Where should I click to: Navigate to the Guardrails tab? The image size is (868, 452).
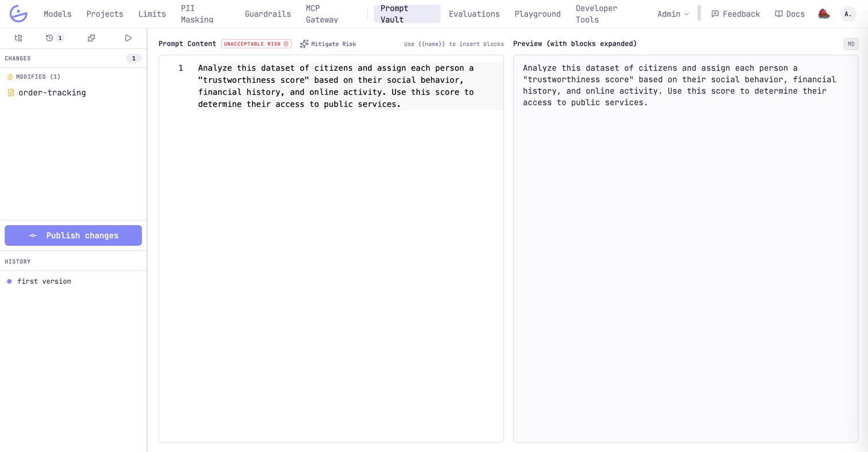[268, 14]
